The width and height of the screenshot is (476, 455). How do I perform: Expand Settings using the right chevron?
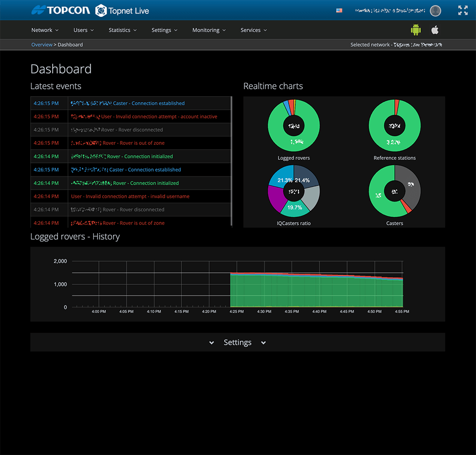pos(263,343)
